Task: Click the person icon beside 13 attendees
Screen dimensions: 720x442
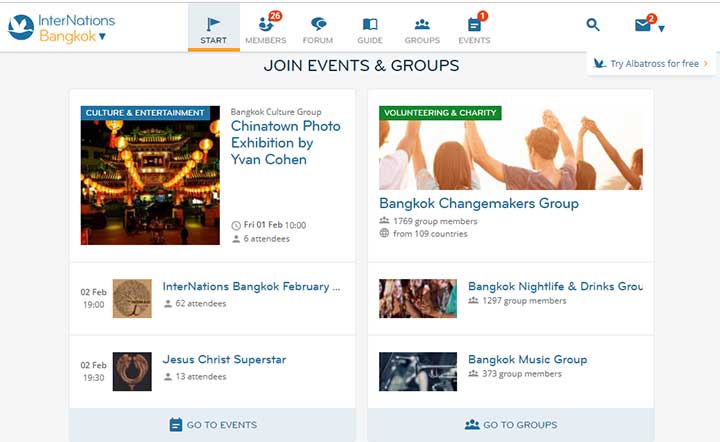Action: pyautogui.click(x=168, y=377)
